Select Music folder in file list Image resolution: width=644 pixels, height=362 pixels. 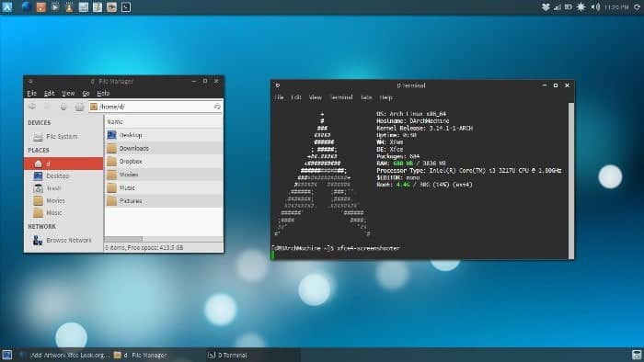coord(164,187)
